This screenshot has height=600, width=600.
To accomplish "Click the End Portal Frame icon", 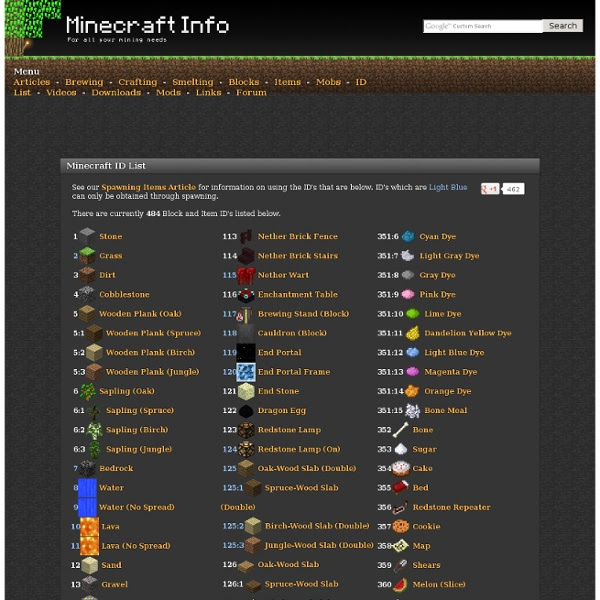I will (246, 372).
